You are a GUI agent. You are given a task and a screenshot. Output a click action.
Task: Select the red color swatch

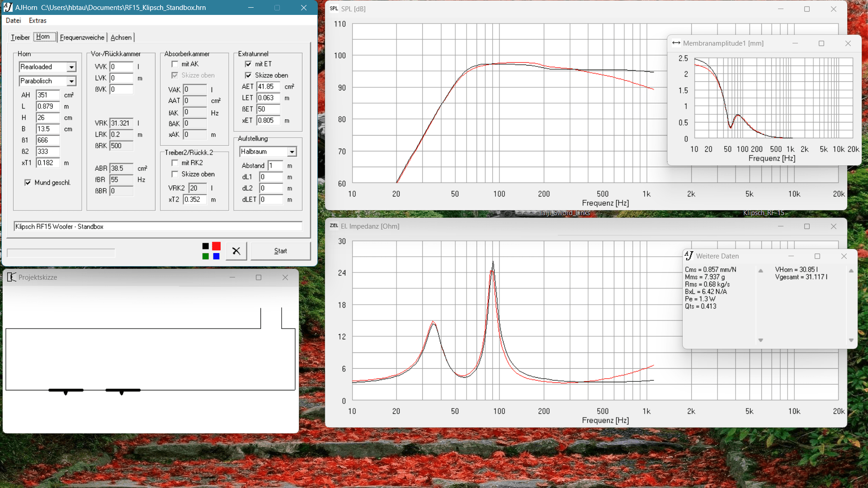216,246
